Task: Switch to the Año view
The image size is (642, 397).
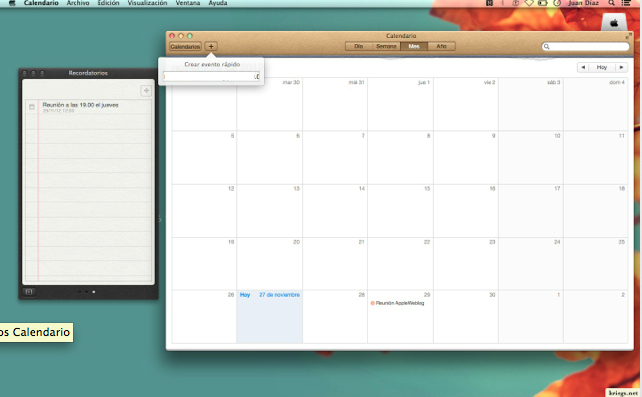Action: coord(441,46)
